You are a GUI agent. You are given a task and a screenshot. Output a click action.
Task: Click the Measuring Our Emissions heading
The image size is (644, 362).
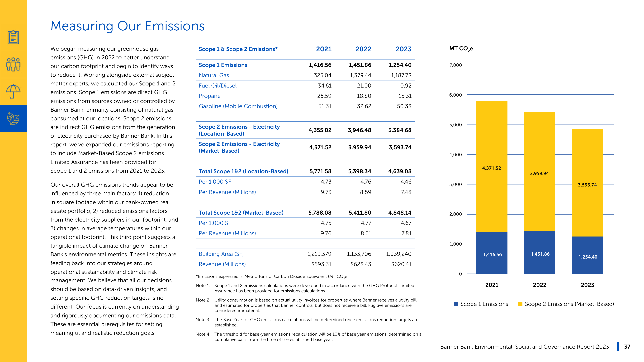[x=128, y=26]
